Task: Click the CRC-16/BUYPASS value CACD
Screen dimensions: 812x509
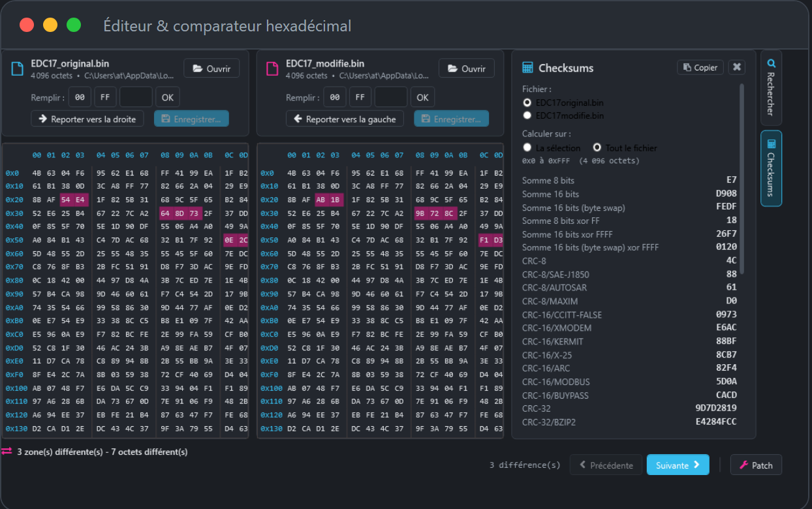Action: pos(726,395)
